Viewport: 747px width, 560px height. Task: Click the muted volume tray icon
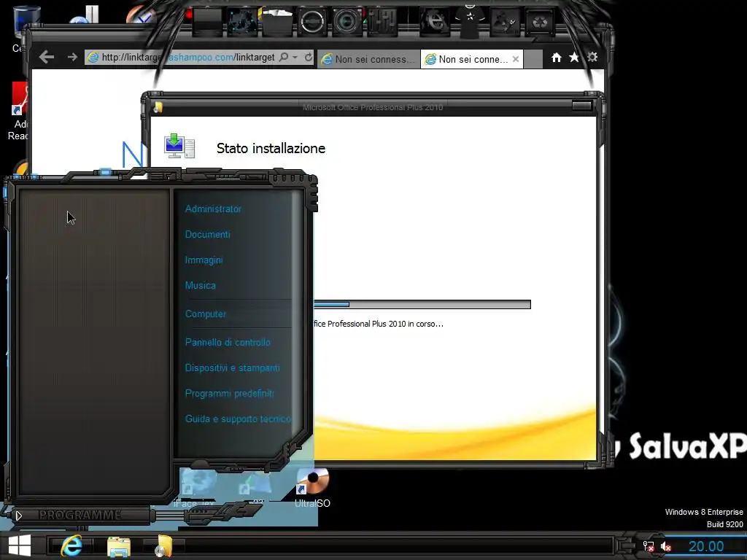(x=666, y=547)
